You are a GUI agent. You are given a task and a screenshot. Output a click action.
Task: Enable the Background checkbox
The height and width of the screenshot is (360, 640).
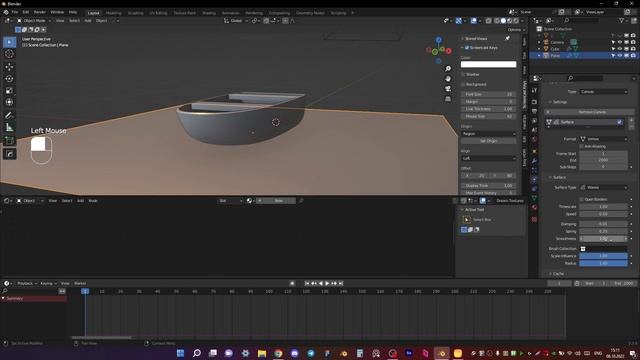(463, 84)
